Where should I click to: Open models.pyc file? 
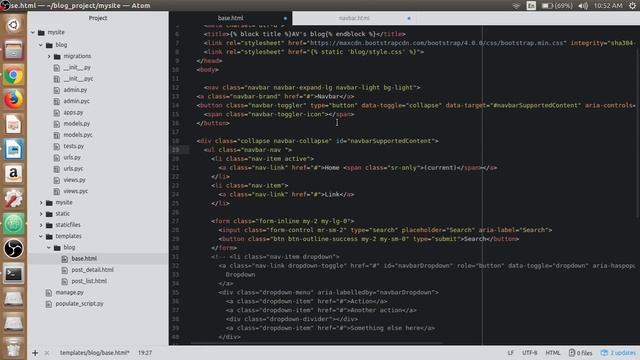point(78,135)
